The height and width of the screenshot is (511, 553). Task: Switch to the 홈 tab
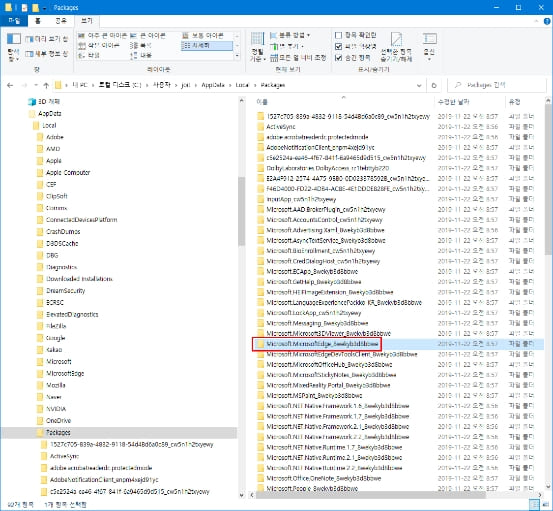(x=38, y=21)
